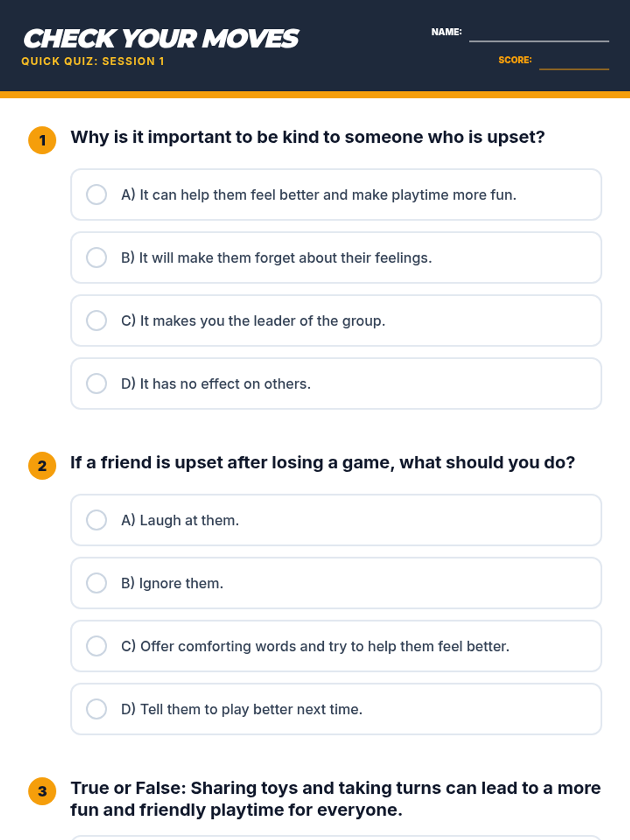Click the True or False sharing toys question

pos(335,799)
